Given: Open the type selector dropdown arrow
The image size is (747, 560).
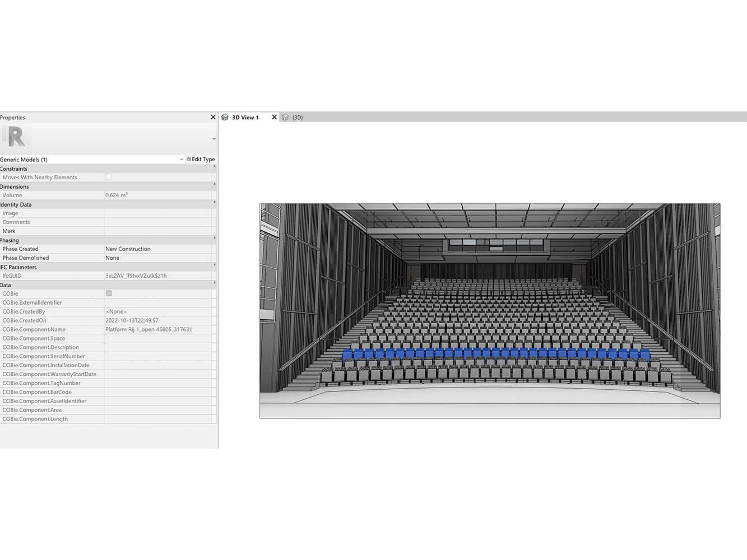Looking at the screenshot, I should (x=214, y=139).
